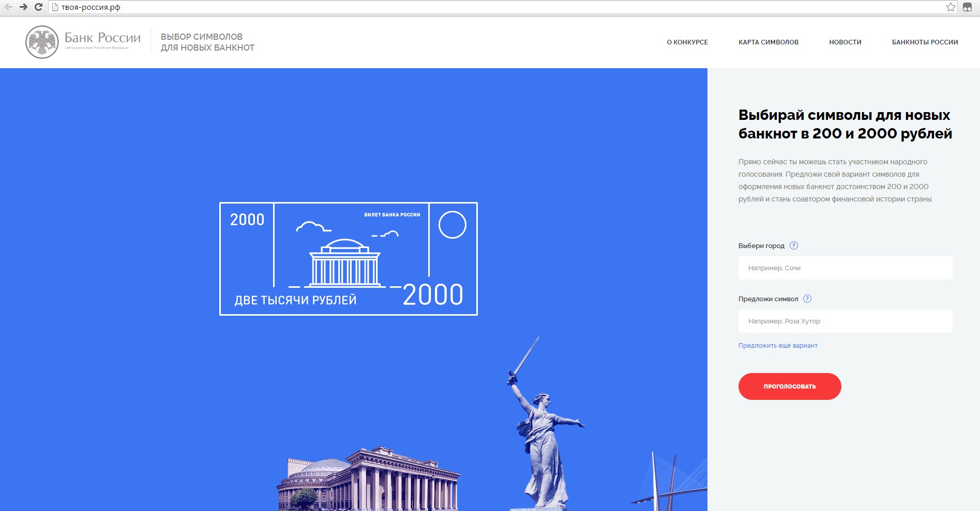Click the browser forward arrow
This screenshot has width=980, height=511.
tap(23, 7)
